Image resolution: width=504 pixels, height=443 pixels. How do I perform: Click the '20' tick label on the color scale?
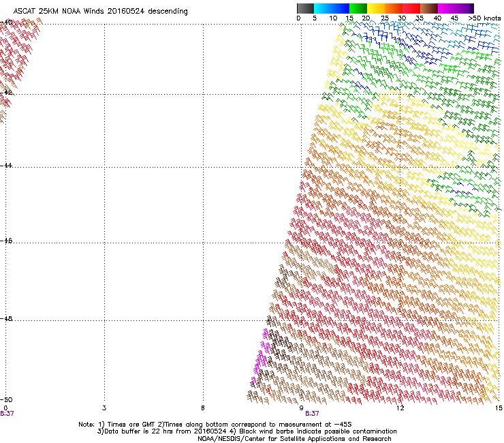click(x=366, y=18)
